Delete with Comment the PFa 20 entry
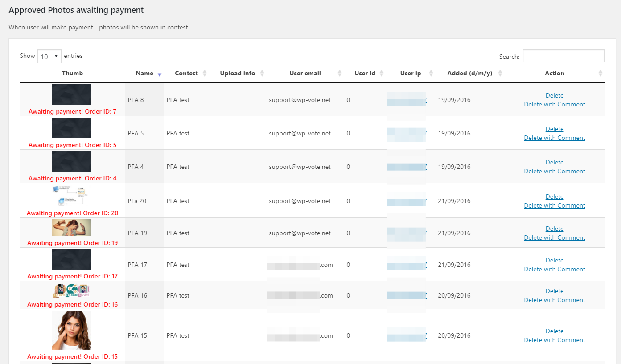621x364 pixels. [x=555, y=205]
